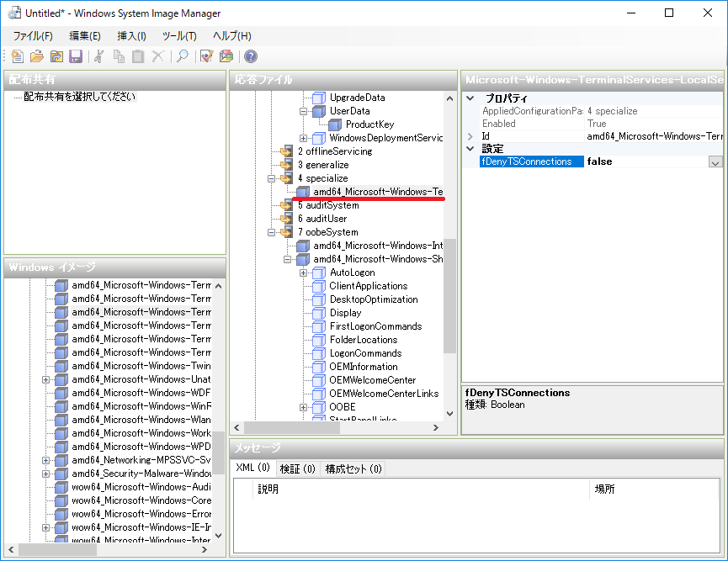Screen dimensions: 728x561
Task: Click the wow64_Microsoft-Windows-Core component icon
Action: pyautogui.click(x=61, y=500)
